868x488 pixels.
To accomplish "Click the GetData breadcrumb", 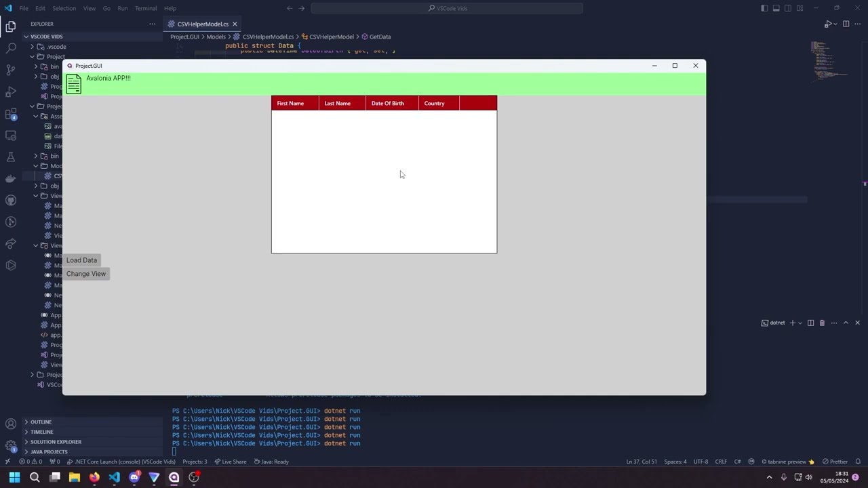I will point(376,37).
